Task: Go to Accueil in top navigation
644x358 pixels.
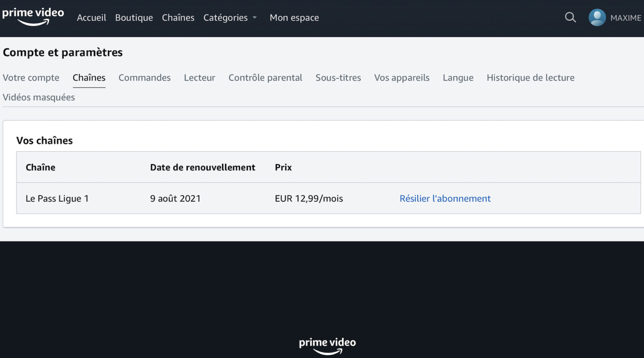Action: tap(91, 18)
